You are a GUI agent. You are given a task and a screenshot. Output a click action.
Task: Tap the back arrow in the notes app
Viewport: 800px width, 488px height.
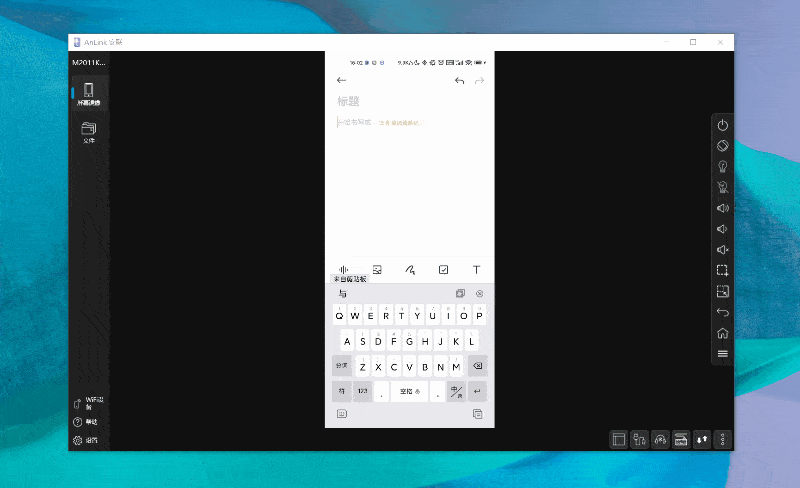point(341,80)
